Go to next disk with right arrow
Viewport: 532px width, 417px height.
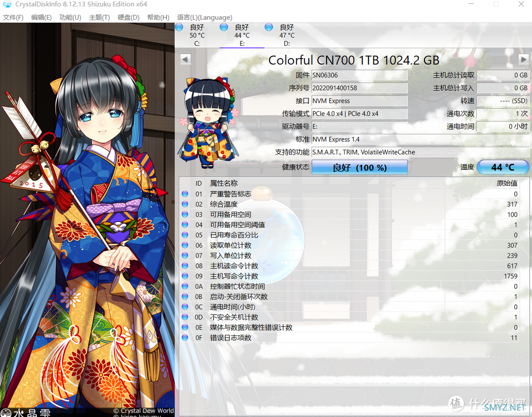click(523, 60)
